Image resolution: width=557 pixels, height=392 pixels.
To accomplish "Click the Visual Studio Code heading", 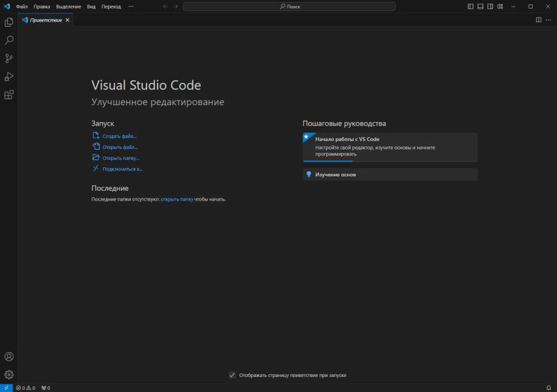I will tap(146, 85).
